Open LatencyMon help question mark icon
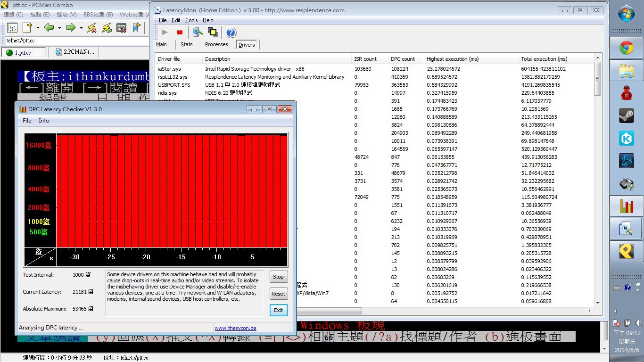The height and width of the screenshot is (362, 644). (231, 32)
